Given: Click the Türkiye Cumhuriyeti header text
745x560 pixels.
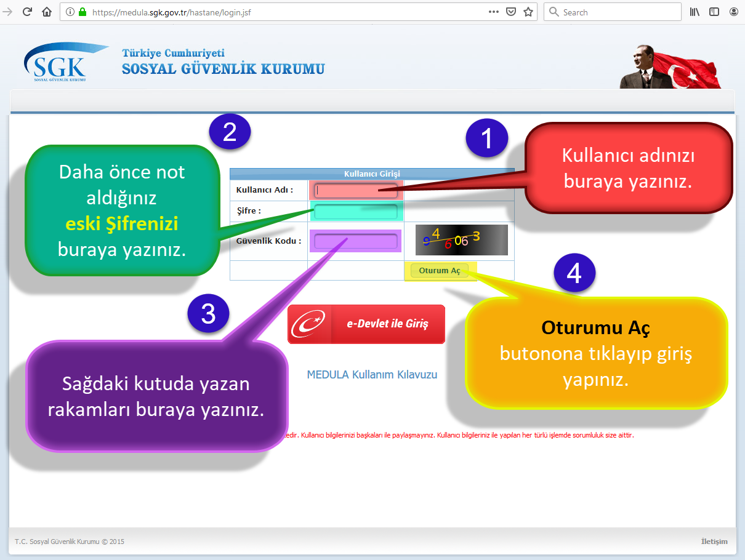Looking at the screenshot, I should point(174,53).
